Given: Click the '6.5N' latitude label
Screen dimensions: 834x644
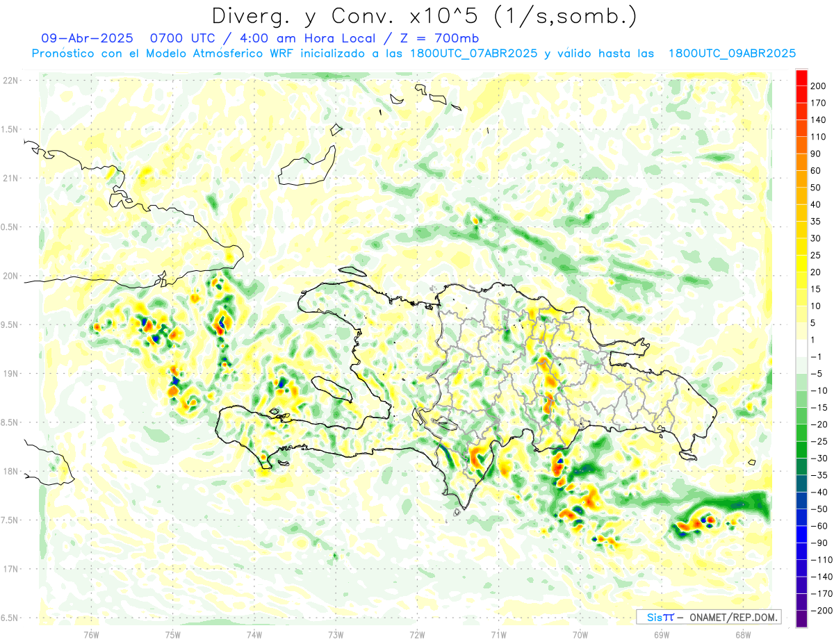Looking at the screenshot, I should (10, 618).
